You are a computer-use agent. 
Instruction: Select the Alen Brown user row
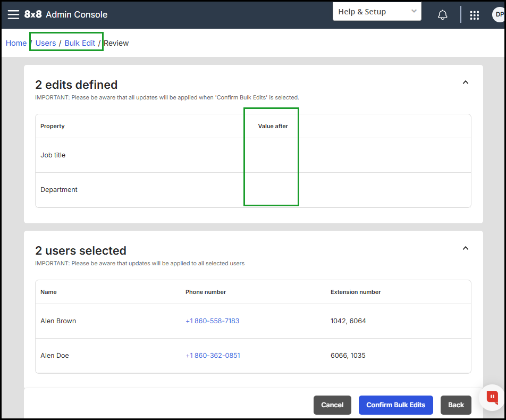253,321
